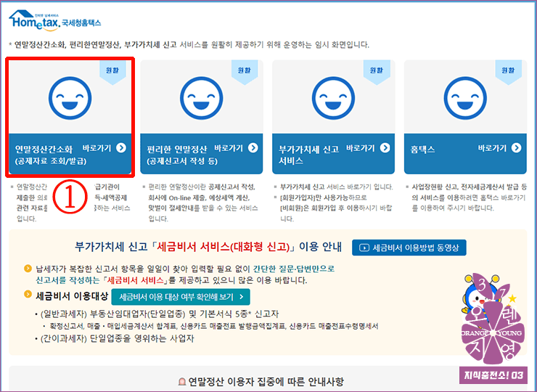Viewport: 537px width, 392px height.
Task: Click arrow icon on 홈택스 바로가기
Action: [x=516, y=147]
